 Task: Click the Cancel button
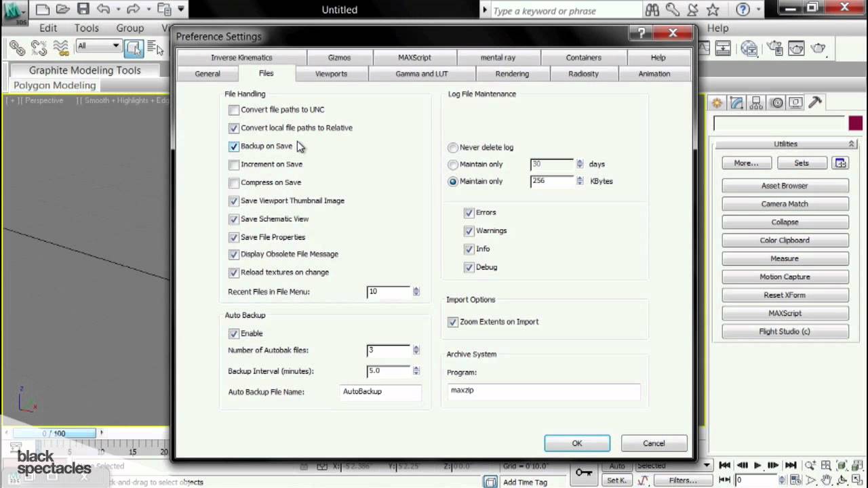654,443
